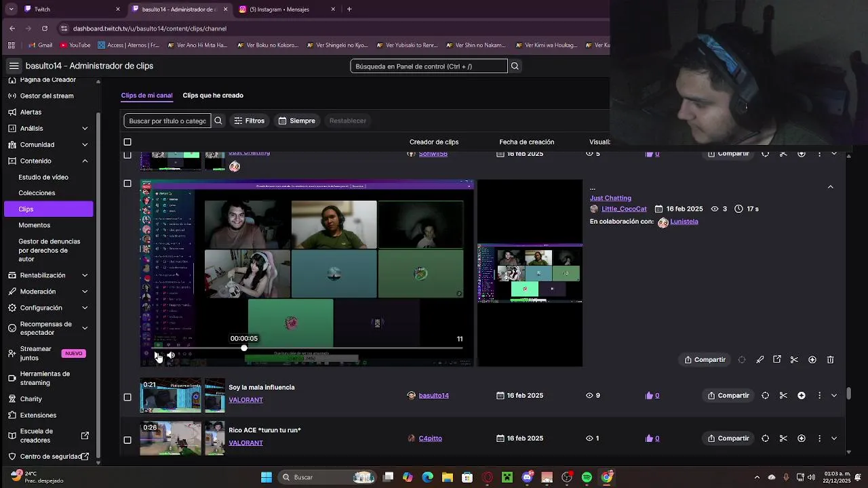Click circle icon next to Compartir for Soy la mala influencia
The height and width of the screenshot is (488, 868).
[x=765, y=395]
